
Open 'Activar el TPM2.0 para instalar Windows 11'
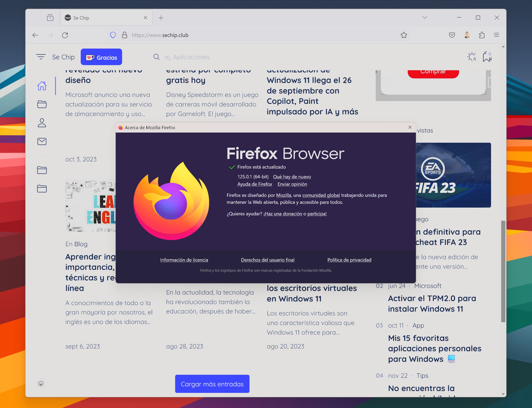click(x=432, y=304)
